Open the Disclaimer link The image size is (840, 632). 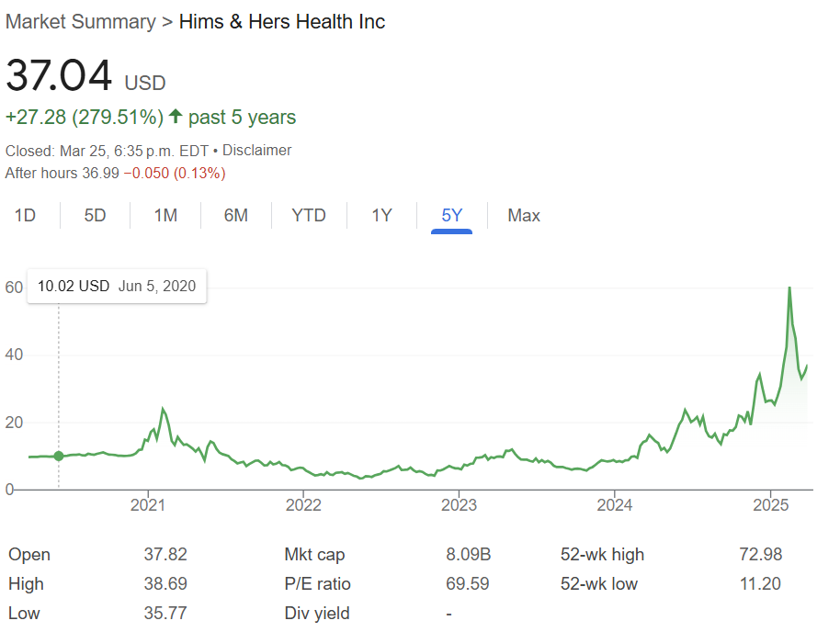[x=257, y=150]
